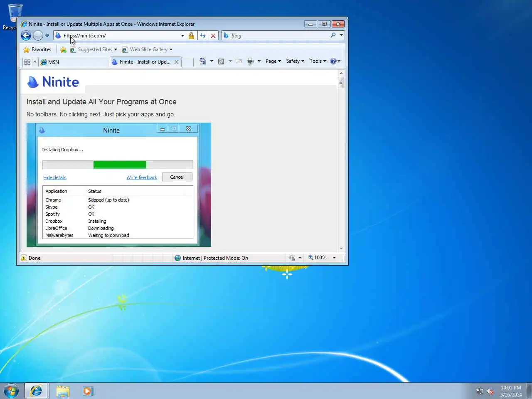View the security lock icon report

[x=191, y=36]
